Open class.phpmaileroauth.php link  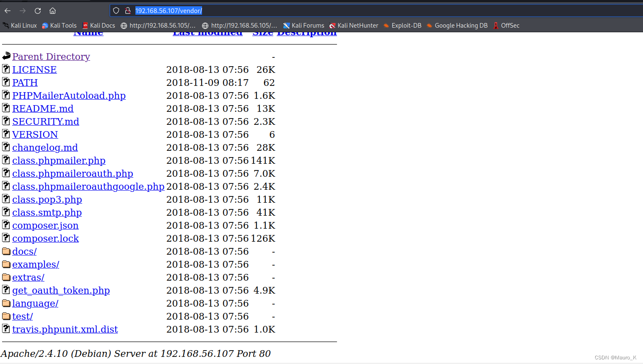click(x=73, y=173)
